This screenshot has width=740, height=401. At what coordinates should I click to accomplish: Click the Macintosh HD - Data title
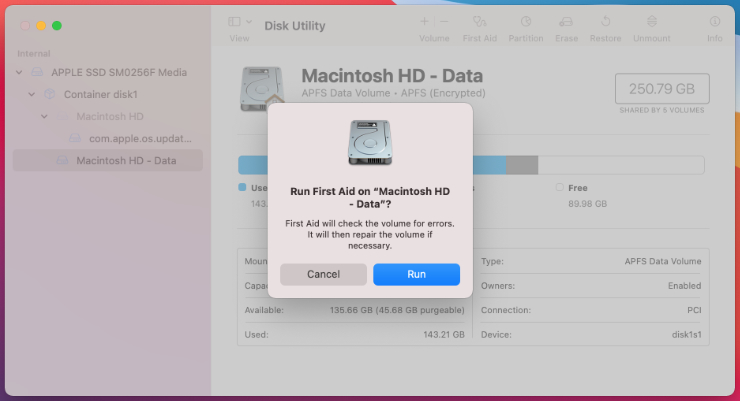(x=392, y=76)
